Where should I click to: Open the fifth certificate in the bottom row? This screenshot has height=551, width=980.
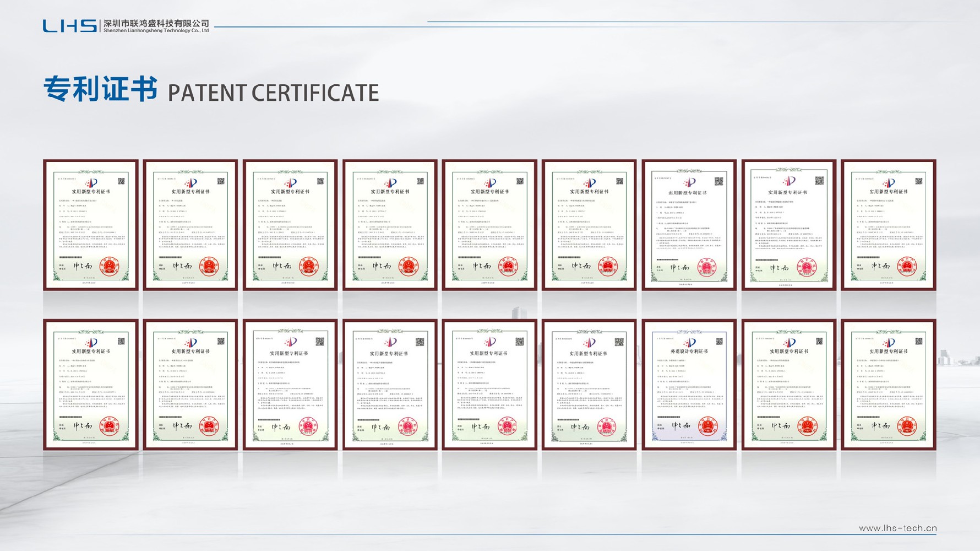coord(489,385)
